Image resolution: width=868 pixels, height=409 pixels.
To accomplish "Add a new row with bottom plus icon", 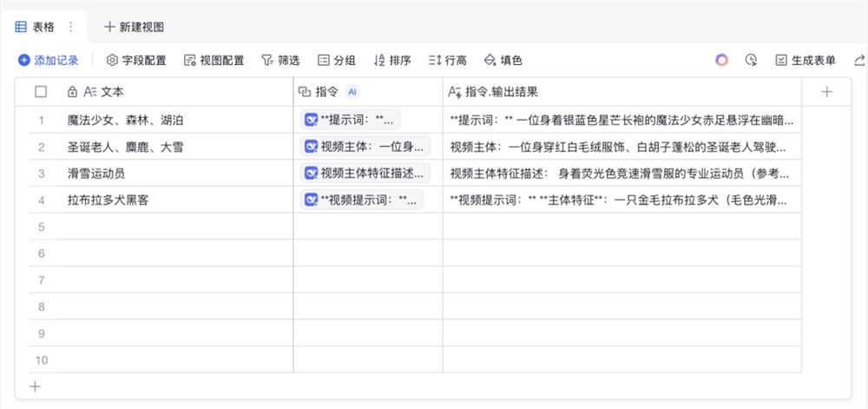I will pyautogui.click(x=35, y=386).
